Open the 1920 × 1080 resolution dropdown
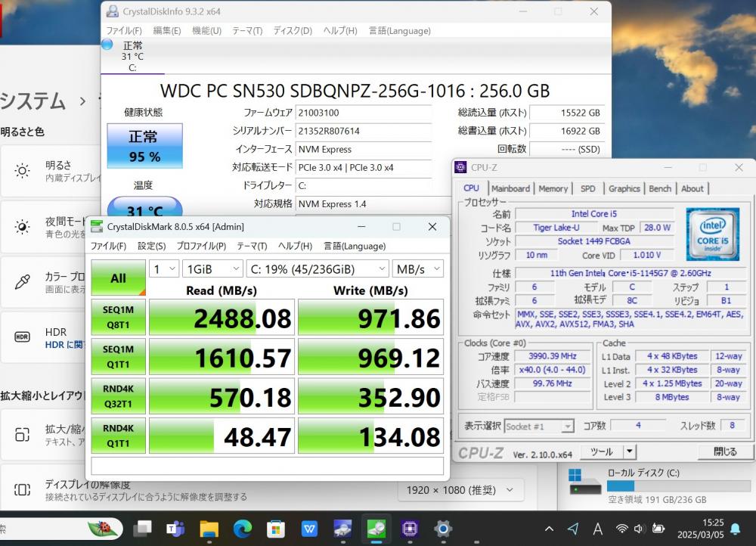 pyautogui.click(x=460, y=490)
